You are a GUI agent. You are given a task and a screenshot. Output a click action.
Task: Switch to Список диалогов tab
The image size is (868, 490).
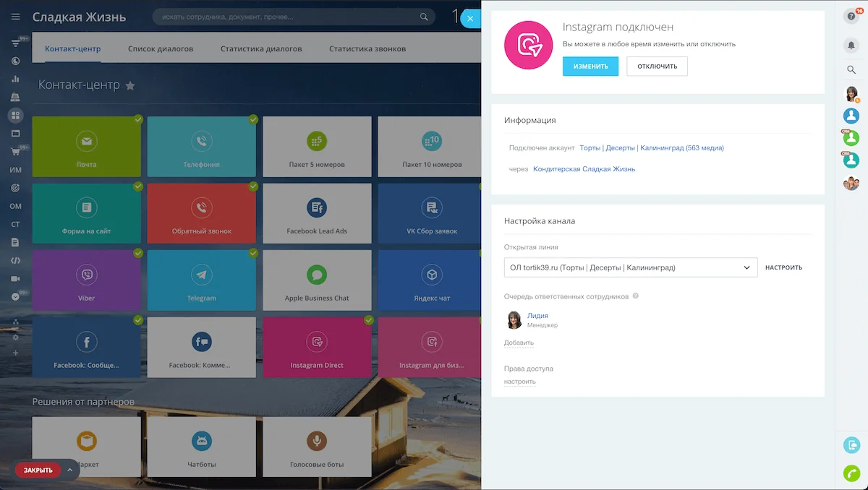coord(161,49)
